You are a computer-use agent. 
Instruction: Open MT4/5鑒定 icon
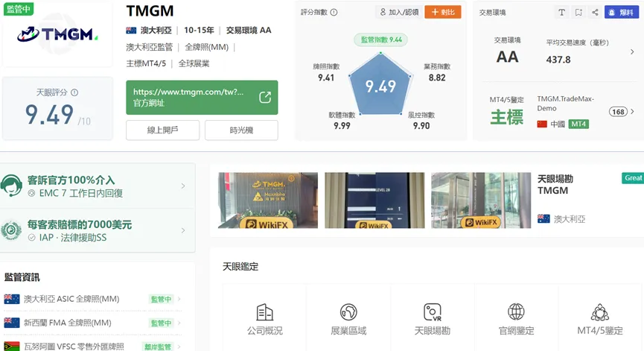(599, 312)
